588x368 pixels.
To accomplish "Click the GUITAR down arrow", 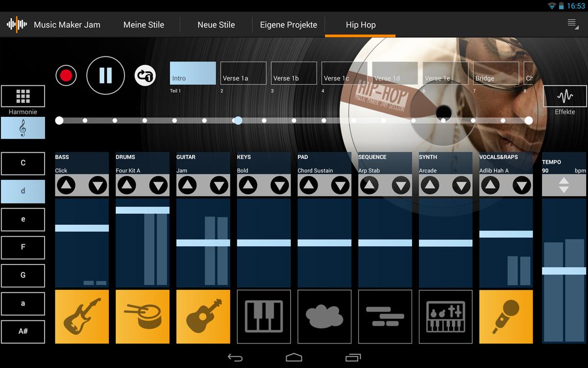I will (x=220, y=185).
